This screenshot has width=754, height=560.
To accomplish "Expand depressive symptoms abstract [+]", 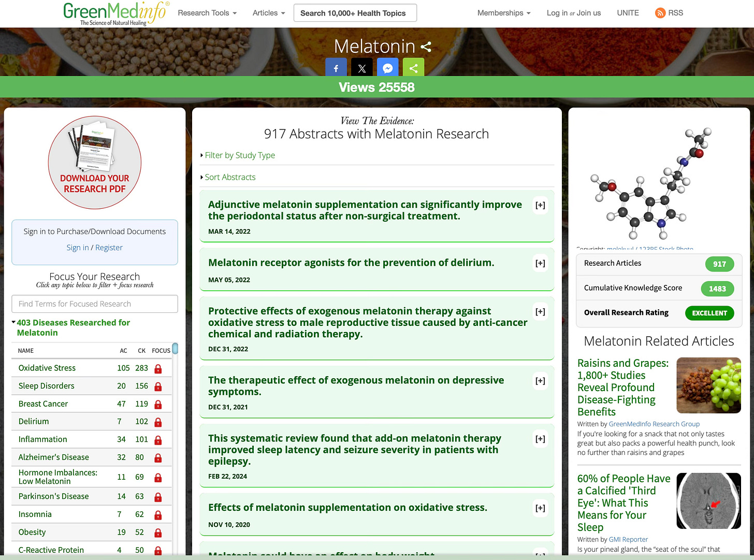I will (x=540, y=381).
